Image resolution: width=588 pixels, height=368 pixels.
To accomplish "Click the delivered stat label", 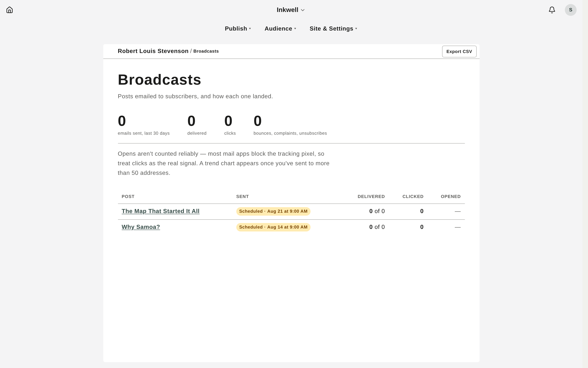I will (x=197, y=133).
